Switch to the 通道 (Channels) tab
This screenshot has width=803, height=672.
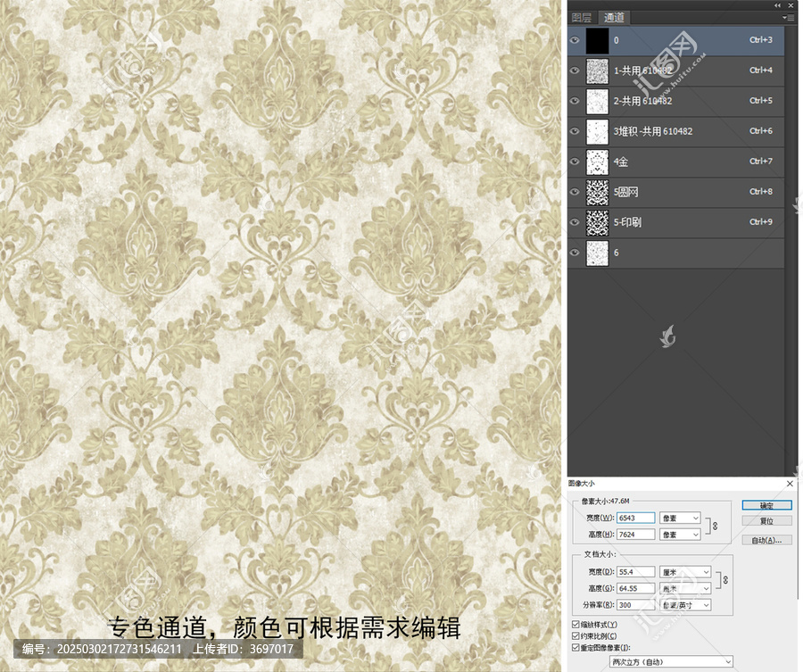(614, 18)
